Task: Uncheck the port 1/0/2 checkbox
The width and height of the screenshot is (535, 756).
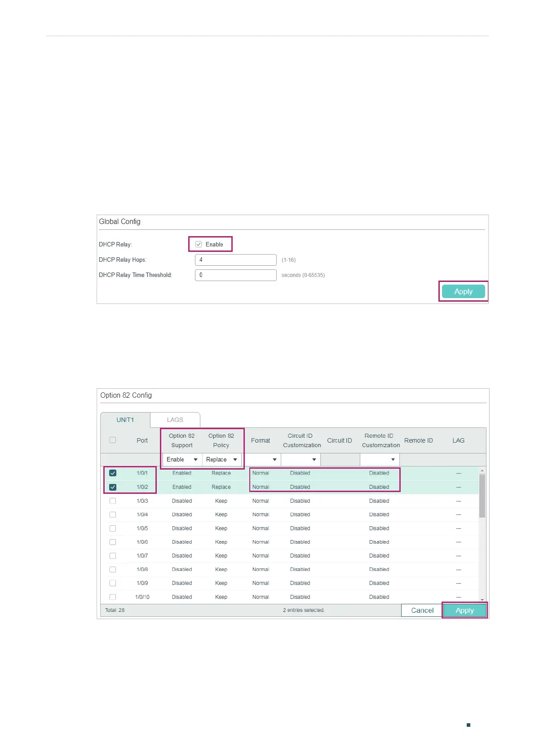Action: coord(113,487)
